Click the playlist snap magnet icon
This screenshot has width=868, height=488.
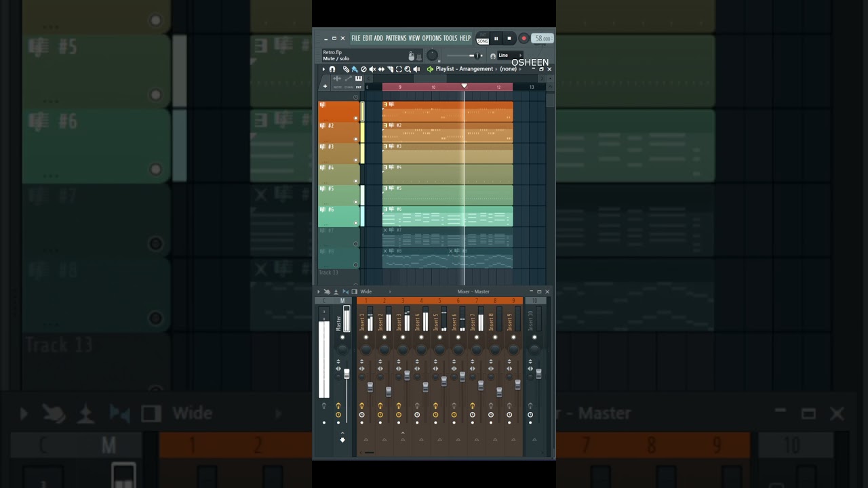332,69
